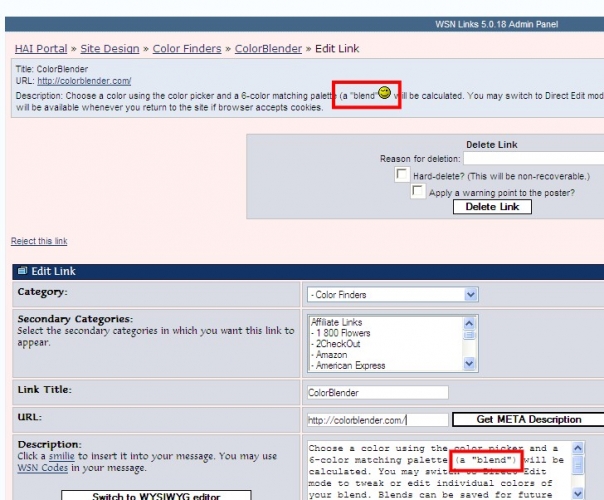Check Apply a warning point to poster
Image resolution: width=604 pixels, height=500 pixels.
[420, 190]
